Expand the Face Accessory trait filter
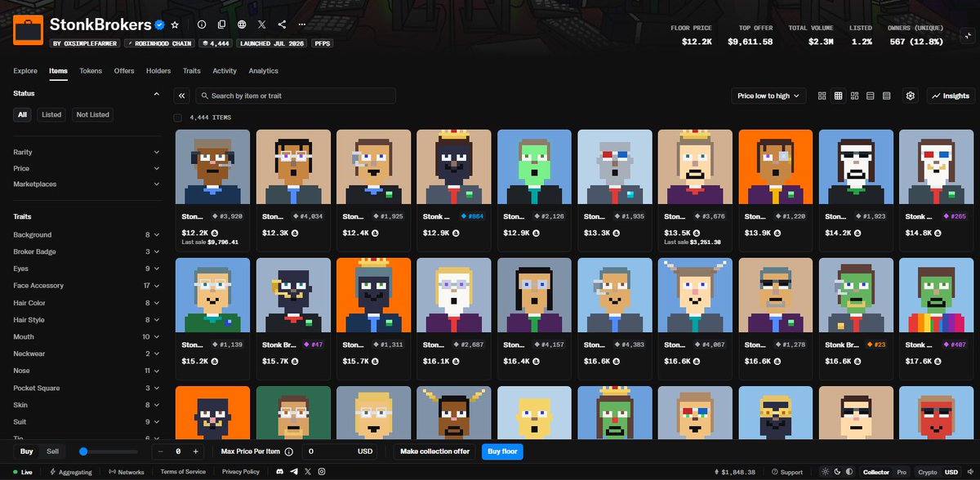Image resolution: width=980 pixels, height=480 pixels. coord(87,286)
